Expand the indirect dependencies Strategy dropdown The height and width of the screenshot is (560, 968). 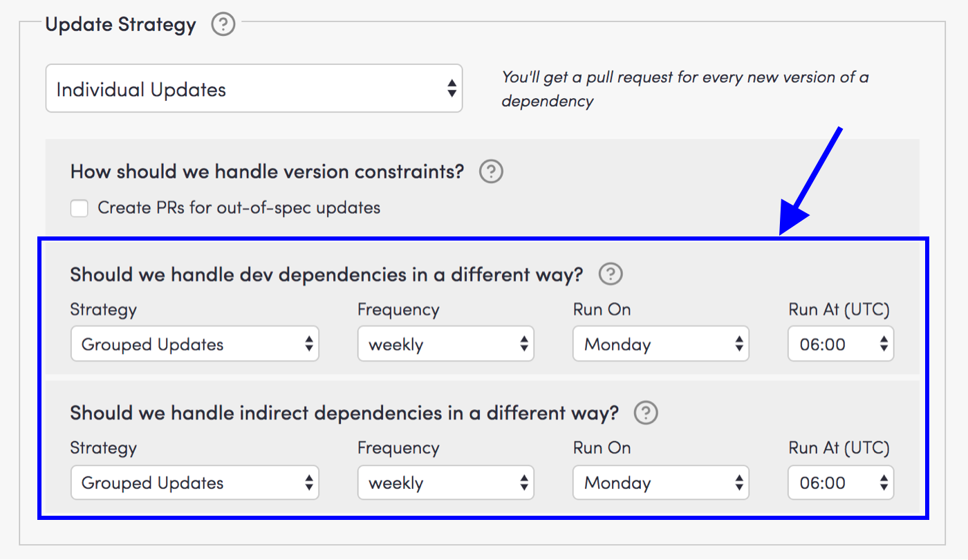click(194, 483)
